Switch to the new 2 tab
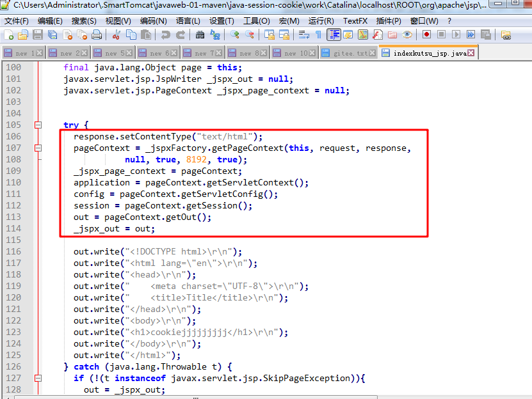The image size is (532, 399). coord(69,53)
